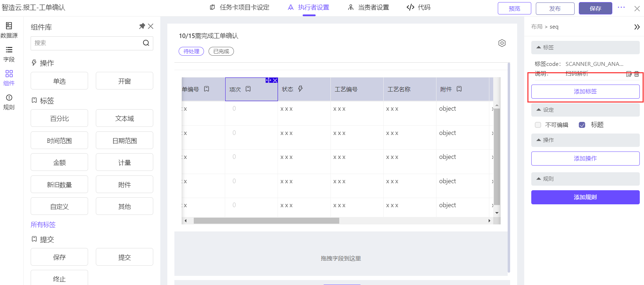Click the 添加标签 button
The height and width of the screenshot is (285, 644).
[x=585, y=92]
